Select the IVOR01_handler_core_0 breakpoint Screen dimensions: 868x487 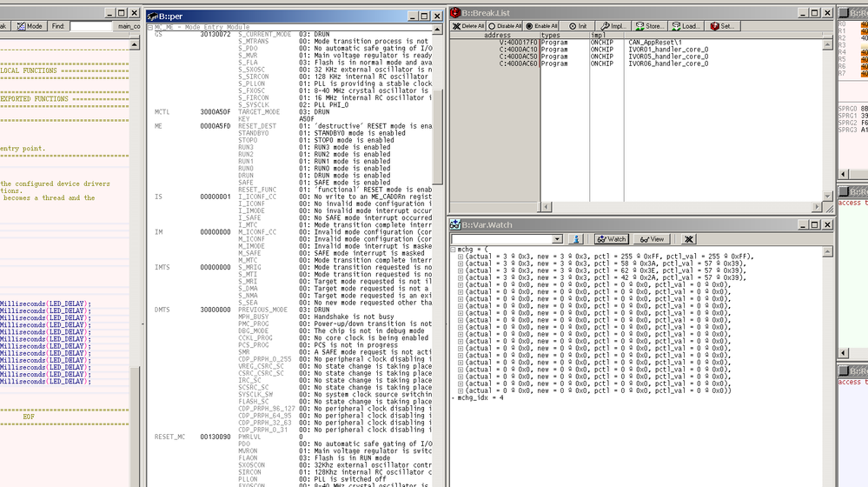point(668,50)
